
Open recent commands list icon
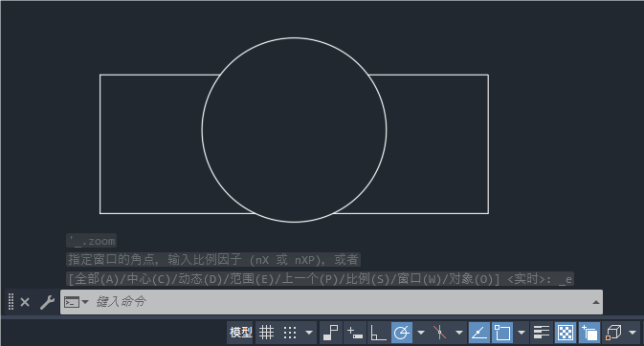coord(77,302)
